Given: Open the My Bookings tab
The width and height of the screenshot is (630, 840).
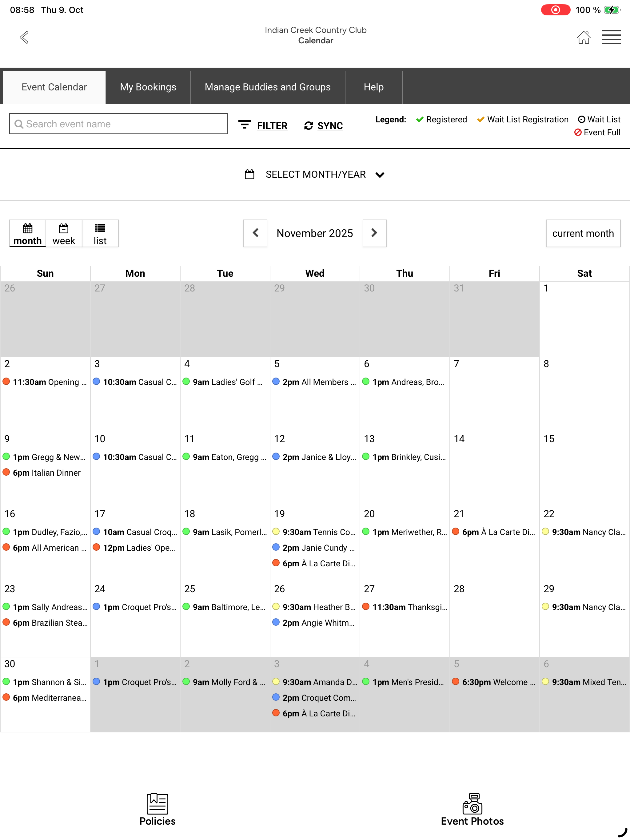Looking at the screenshot, I should click(148, 87).
